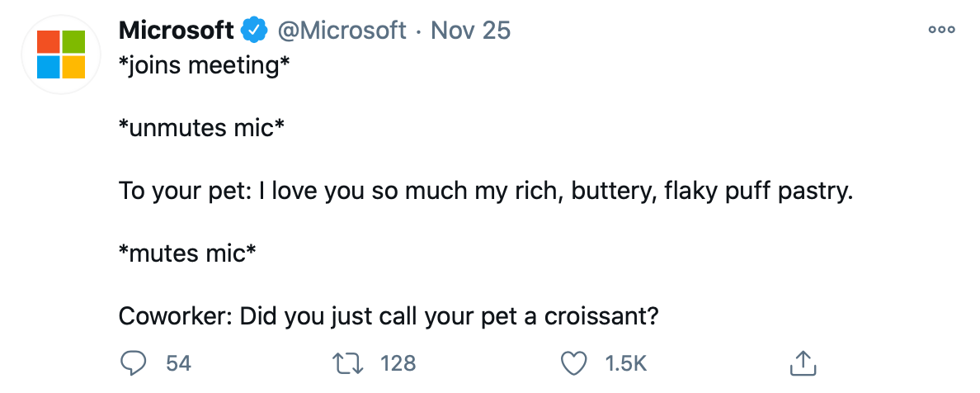Click the red square of Microsoft logo

(48, 41)
